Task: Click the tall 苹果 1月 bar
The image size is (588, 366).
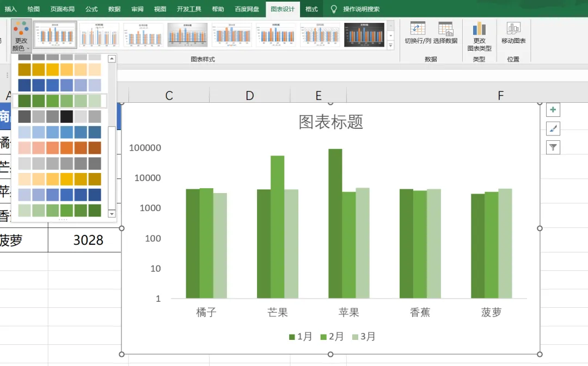Action: (335, 224)
